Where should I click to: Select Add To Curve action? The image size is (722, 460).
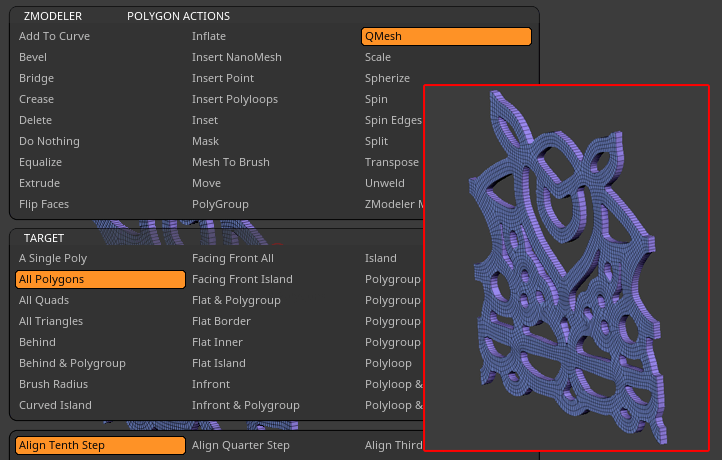click(55, 36)
